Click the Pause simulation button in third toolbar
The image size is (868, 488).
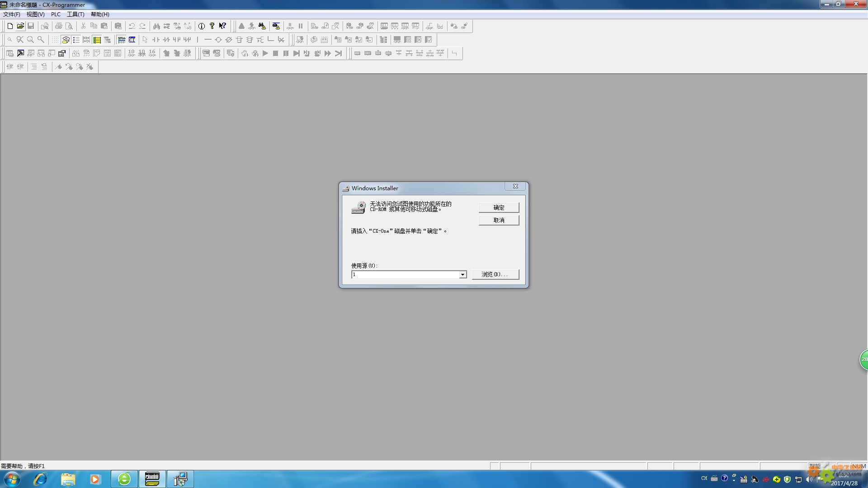[286, 53]
